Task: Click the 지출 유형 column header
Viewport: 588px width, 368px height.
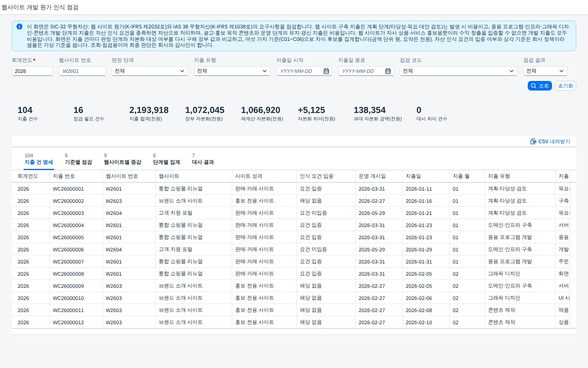Action: coord(520,176)
